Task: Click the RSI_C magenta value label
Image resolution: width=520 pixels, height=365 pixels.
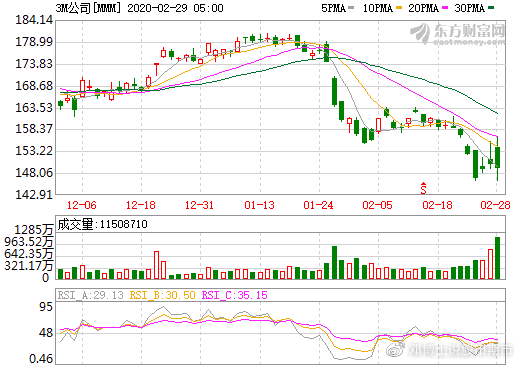Action: pyautogui.click(x=235, y=295)
